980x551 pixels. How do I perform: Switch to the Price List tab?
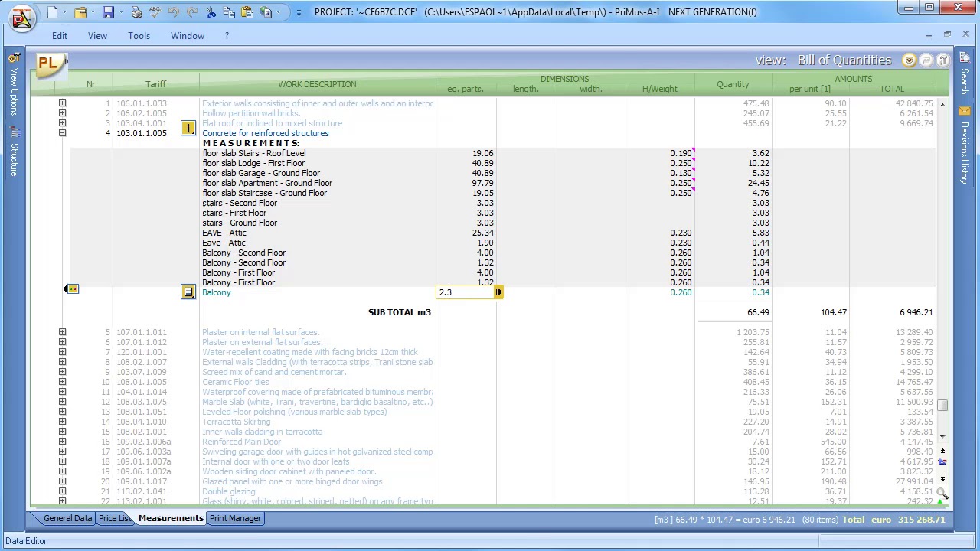point(114,518)
